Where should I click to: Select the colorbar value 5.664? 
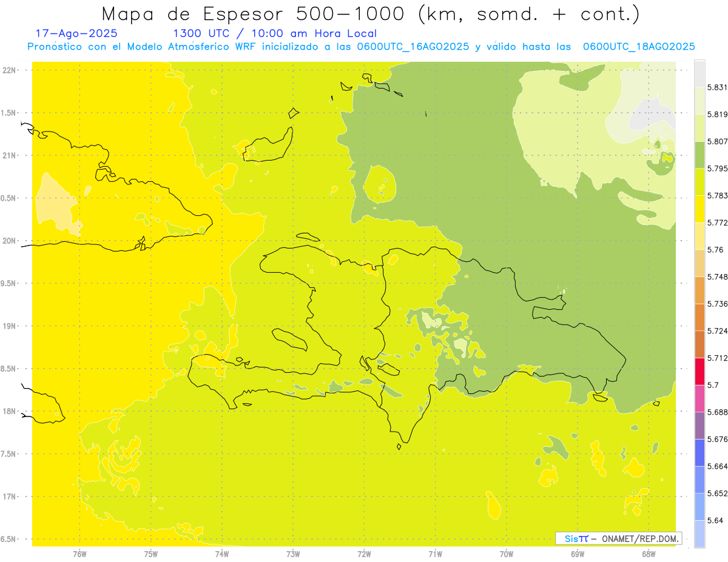coord(718,466)
